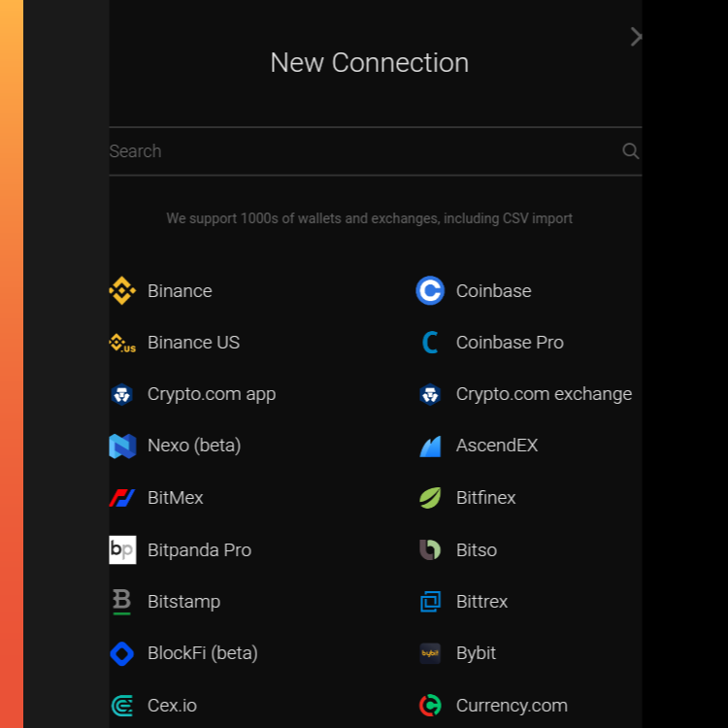
Task: Choose Bitfinex label
Action: pyautogui.click(x=485, y=498)
